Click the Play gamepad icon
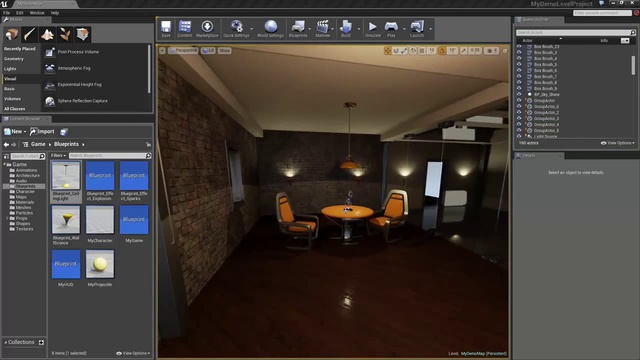Viewport: 640px width, 360px height. tap(391, 27)
